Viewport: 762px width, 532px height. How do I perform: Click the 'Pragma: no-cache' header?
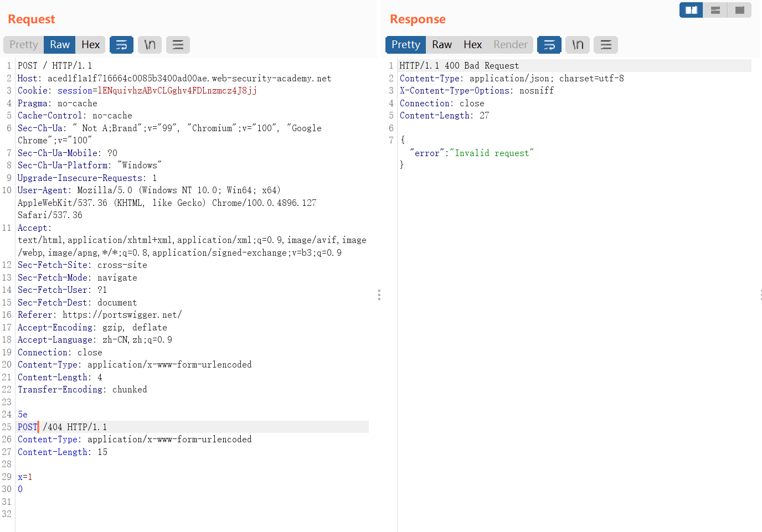[x=58, y=104]
